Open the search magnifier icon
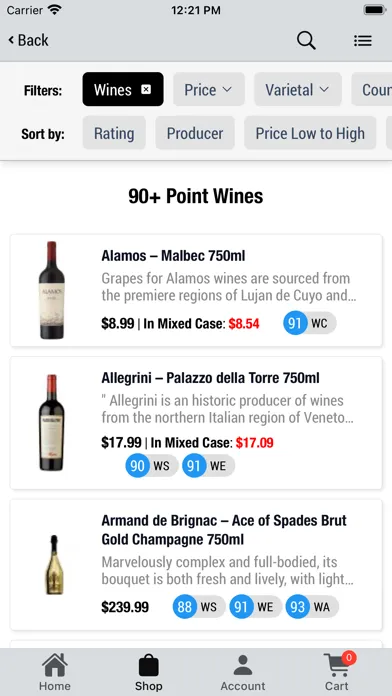Viewport: 392px width, 696px height. tap(306, 41)
